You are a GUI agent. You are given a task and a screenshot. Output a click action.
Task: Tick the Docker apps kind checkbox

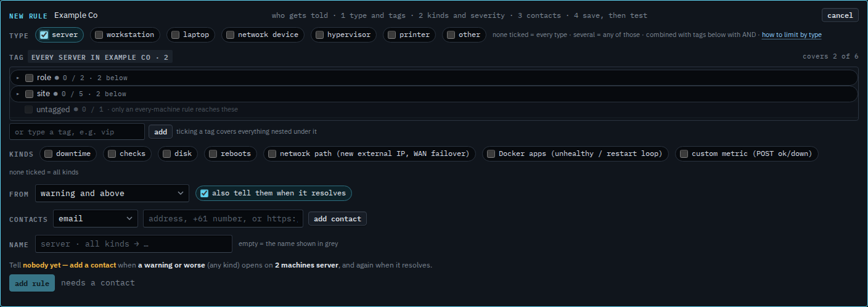coord(491,153)
